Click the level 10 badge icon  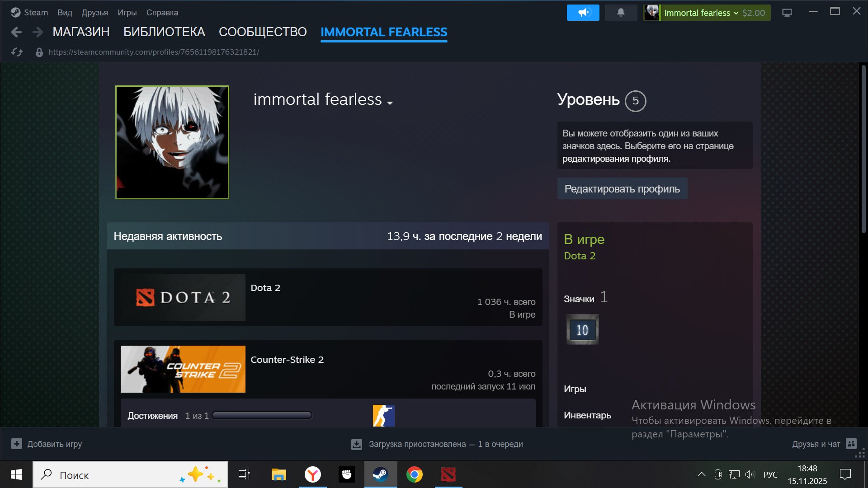click(582, 330)
